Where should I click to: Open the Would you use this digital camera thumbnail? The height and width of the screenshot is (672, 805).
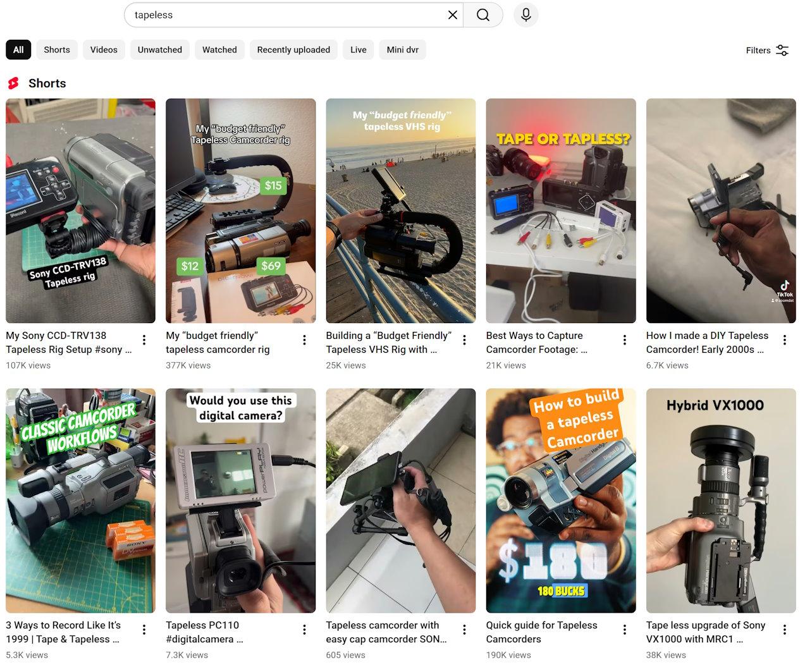240,501
